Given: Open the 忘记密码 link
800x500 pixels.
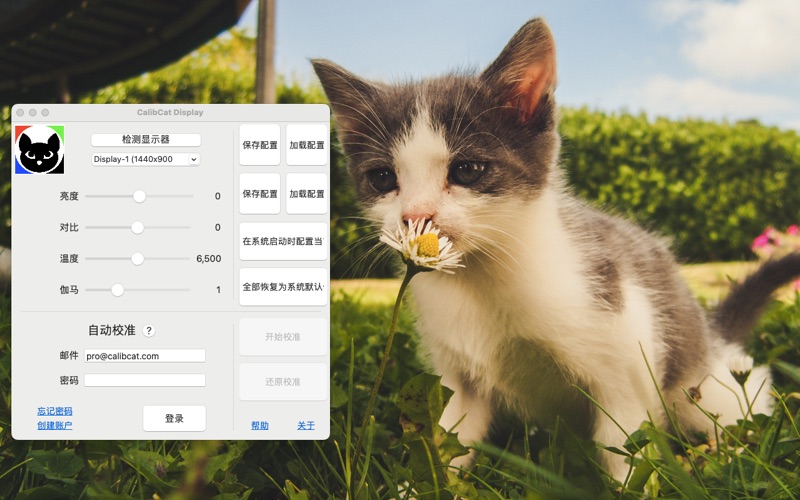Looking at the screenshot, I should (x=55, y=411).
